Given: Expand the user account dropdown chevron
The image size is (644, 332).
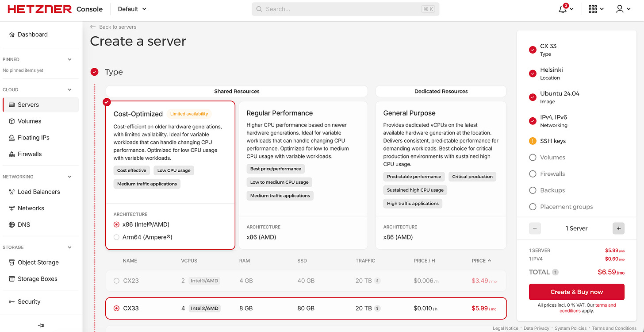Looking at the screenshot, I should tap(629, 9).
